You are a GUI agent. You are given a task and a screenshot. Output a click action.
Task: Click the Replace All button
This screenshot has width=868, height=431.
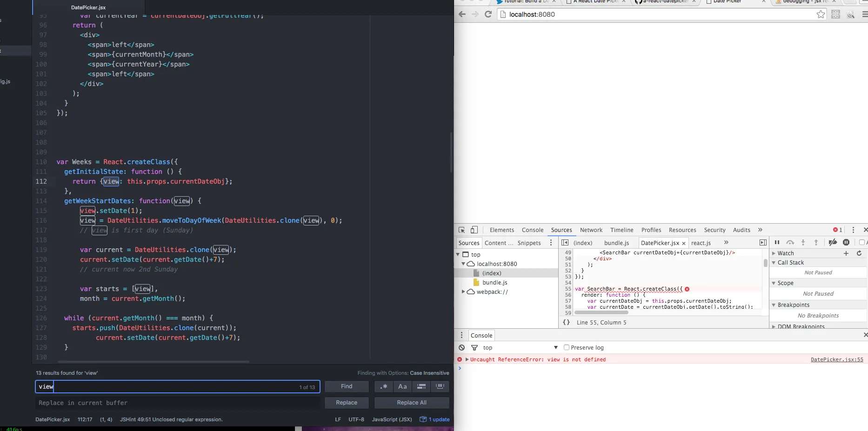(411, 403)
